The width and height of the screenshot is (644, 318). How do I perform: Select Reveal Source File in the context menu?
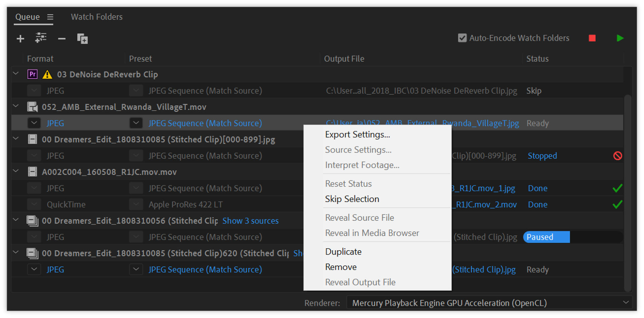pyautogui.click(x=359, y=217)
